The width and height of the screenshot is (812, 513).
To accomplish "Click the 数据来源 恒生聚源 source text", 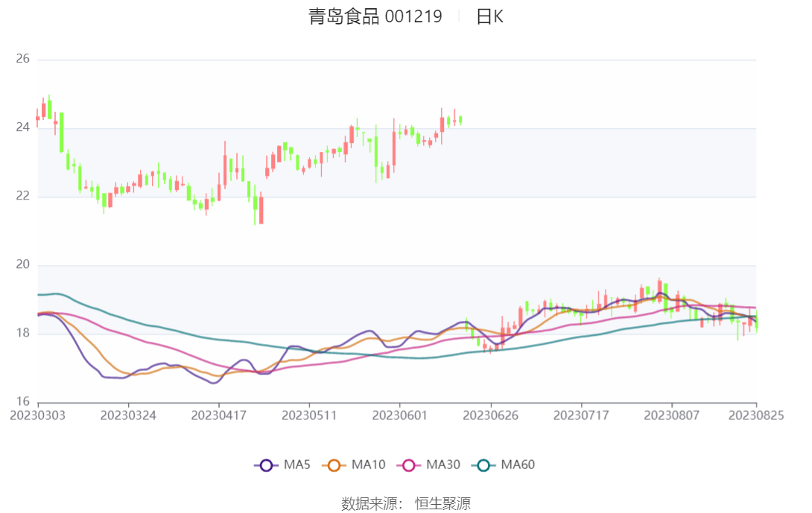I will click(x=406, y=503).
